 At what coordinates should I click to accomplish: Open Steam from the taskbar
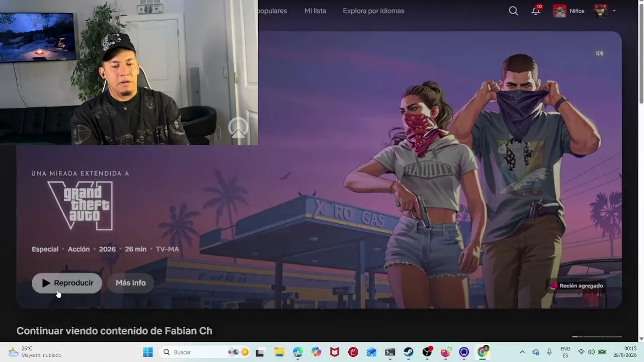pyautogui.click(x=409, y=352)
